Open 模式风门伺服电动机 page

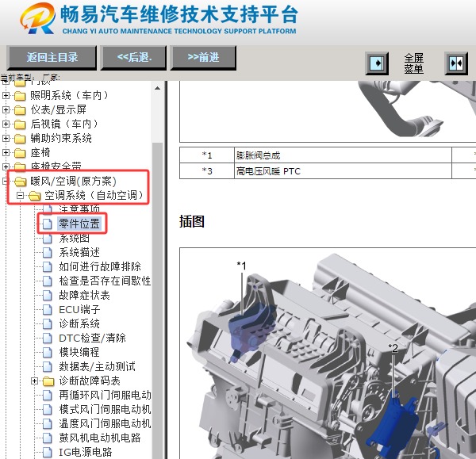click(x=105, y=409)
